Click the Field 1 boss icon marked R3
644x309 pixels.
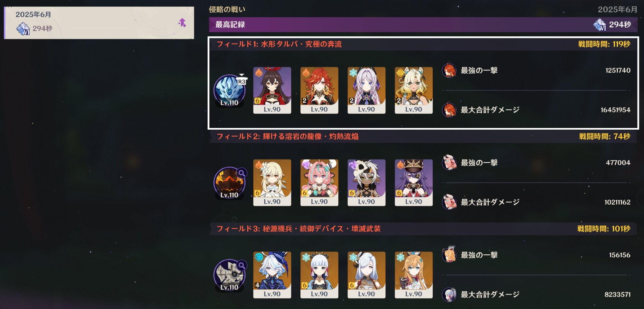point(230,91)
